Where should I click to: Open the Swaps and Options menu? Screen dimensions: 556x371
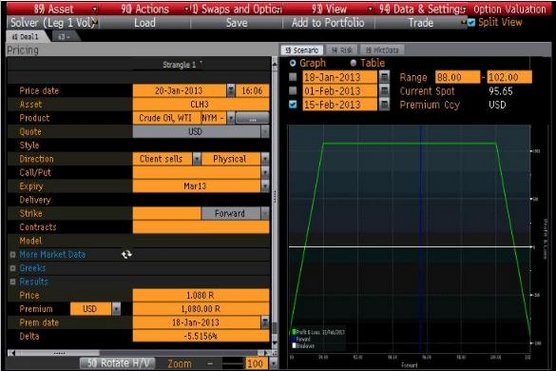coord(237,9)
